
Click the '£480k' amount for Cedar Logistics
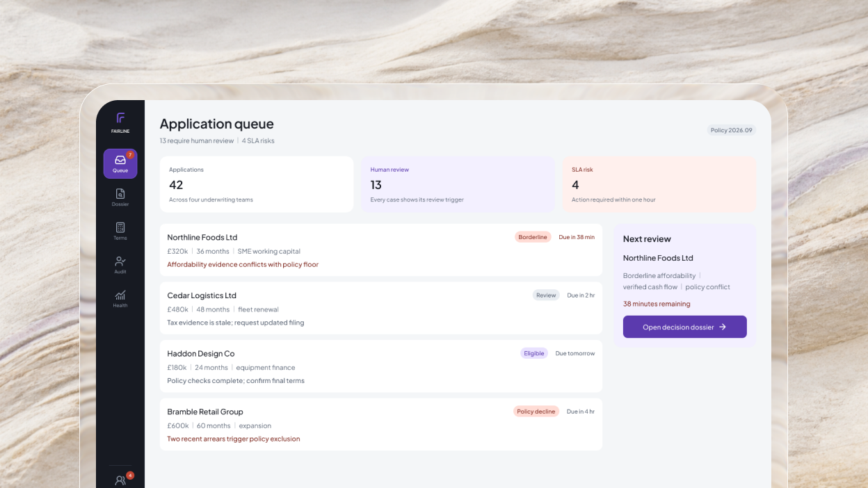coord(178,309)
